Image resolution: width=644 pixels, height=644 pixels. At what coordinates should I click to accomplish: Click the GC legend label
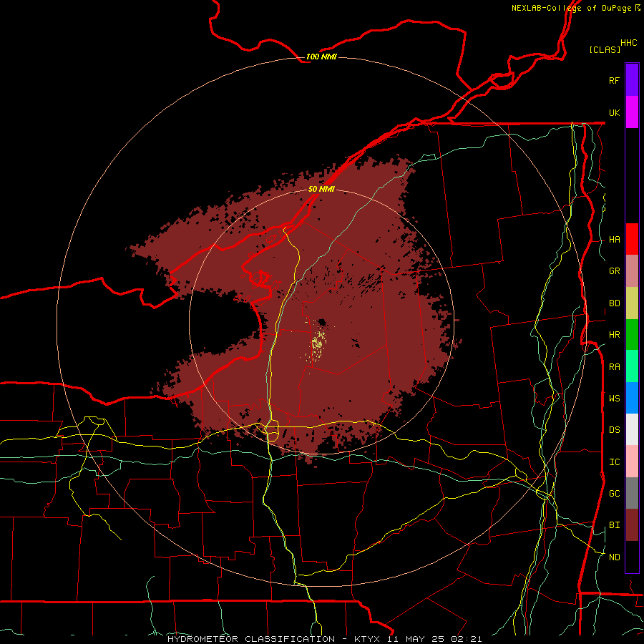[x=615, y=494]
